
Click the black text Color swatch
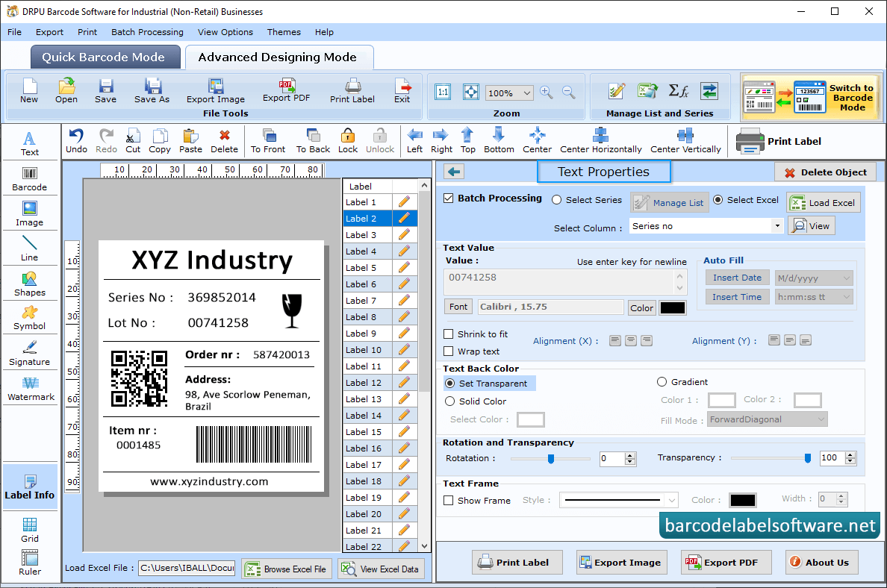[x=673, y=307]
